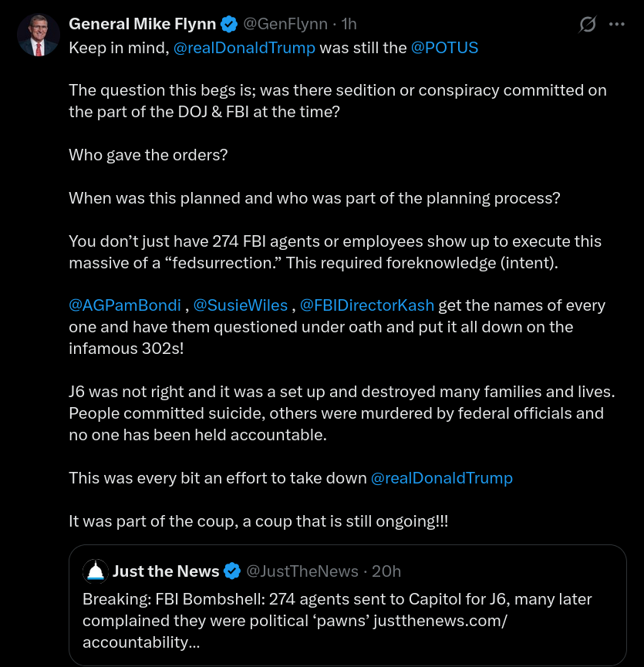This screenshot has height=667, width=644.
Task: Open the @AGPamBondi mention
Action: tap(126, 305)
